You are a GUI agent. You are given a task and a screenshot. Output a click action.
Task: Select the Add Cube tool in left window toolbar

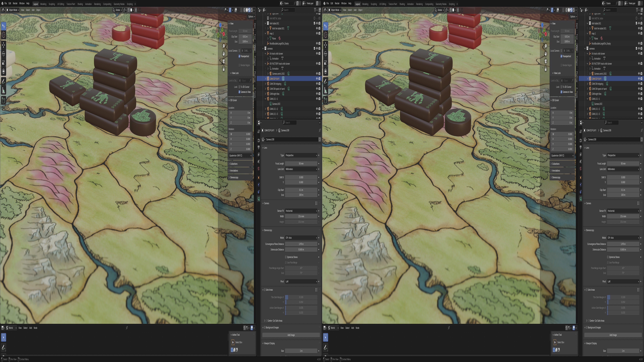click(4, 100)
